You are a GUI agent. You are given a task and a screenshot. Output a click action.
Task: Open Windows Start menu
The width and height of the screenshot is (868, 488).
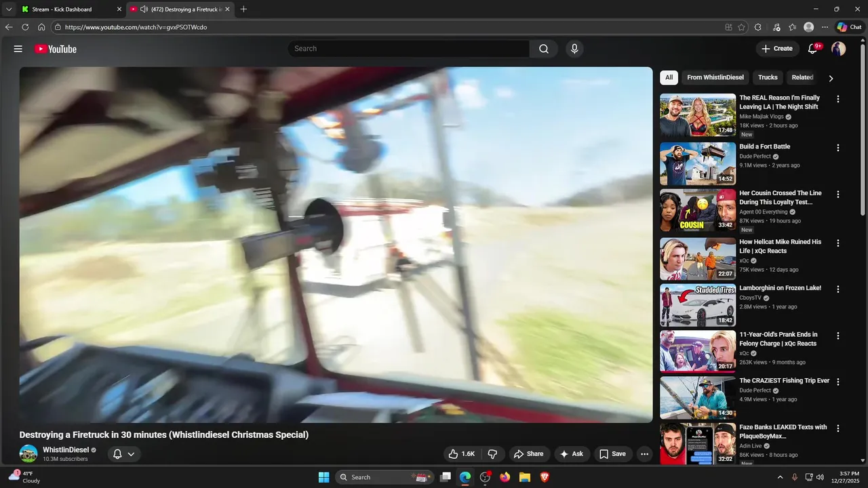pyautogui.click(x=323, y=477)
